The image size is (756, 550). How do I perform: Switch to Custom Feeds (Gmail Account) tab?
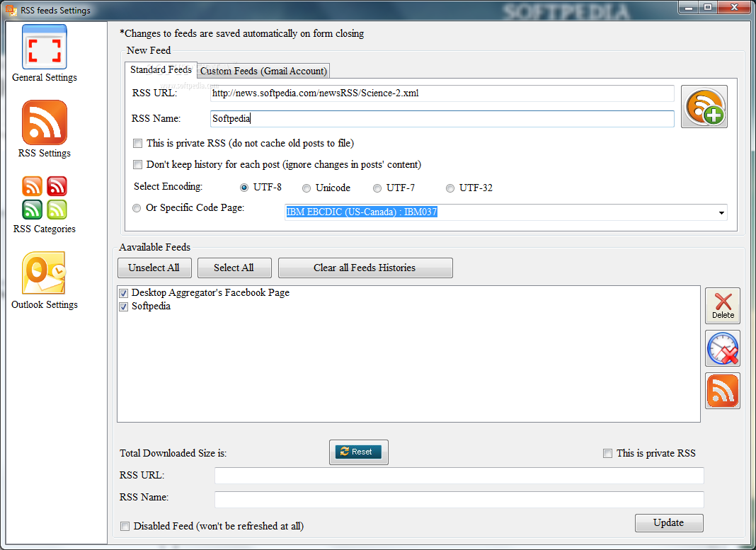(x=264, y=71)
